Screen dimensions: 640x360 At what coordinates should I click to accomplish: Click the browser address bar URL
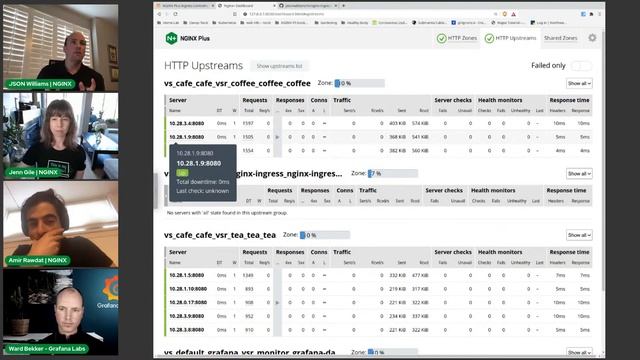[286, 14]
